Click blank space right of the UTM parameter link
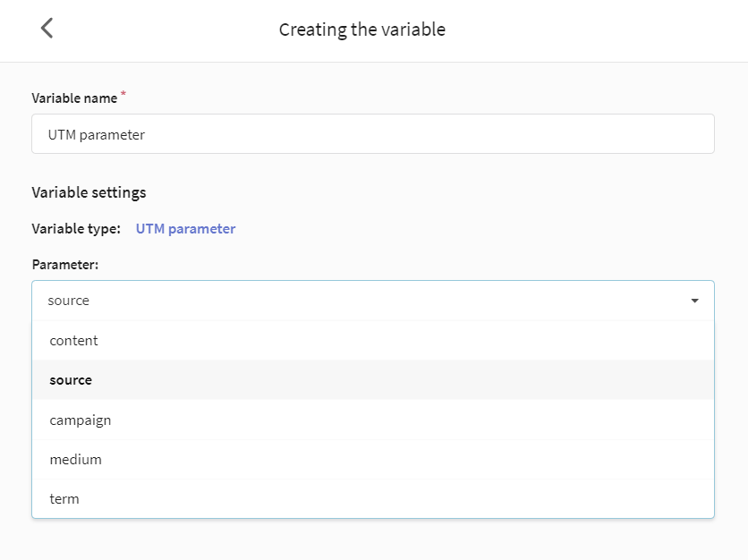This screenshot has width=748, height=560. point(477,229)
